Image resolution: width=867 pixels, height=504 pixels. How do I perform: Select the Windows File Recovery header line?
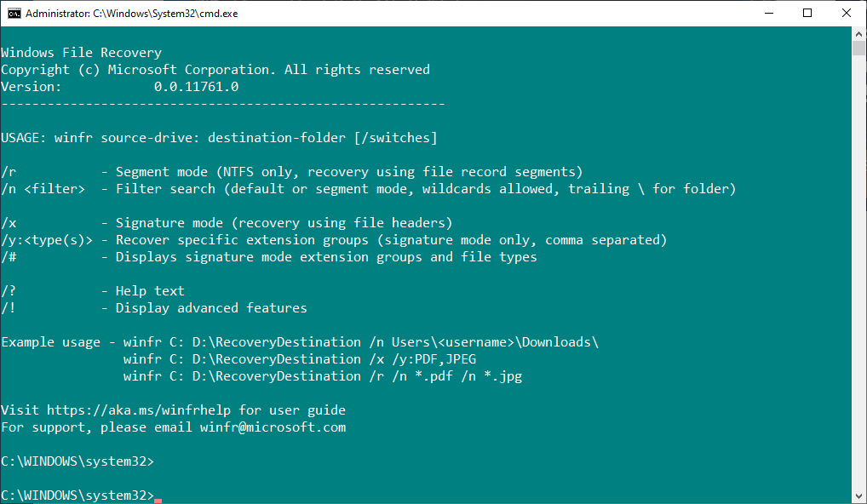[81, 52]
